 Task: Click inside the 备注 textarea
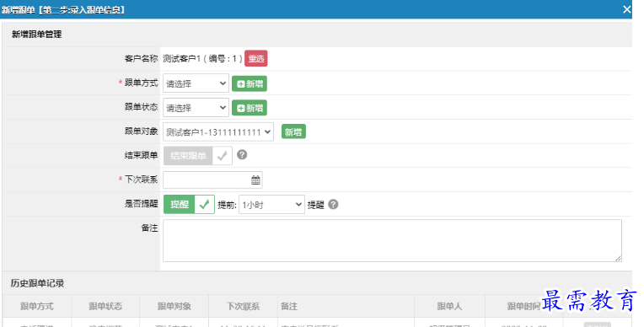392,240
